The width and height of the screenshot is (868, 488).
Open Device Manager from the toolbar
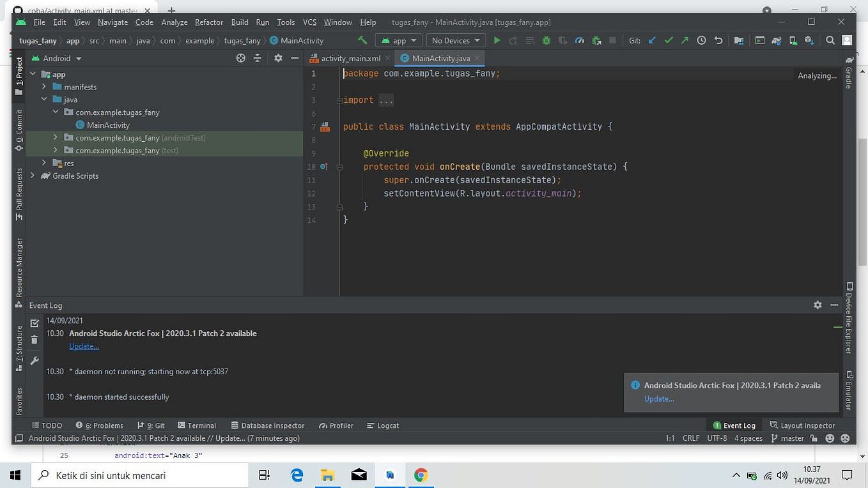[793, 40]
